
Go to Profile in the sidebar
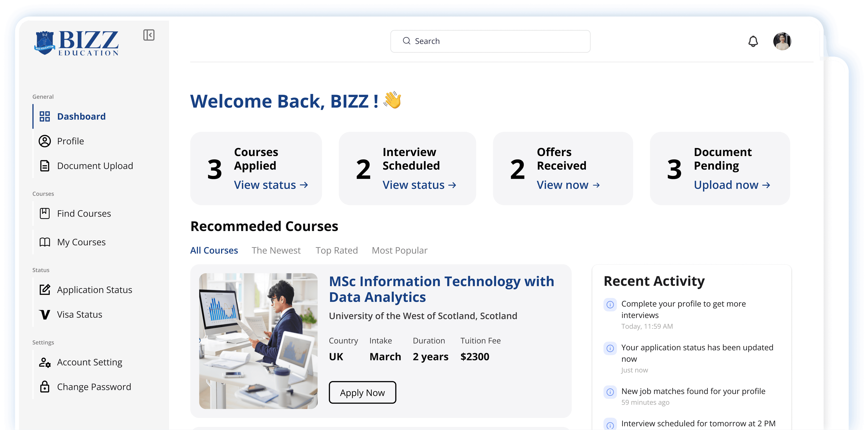click(70, 141)
